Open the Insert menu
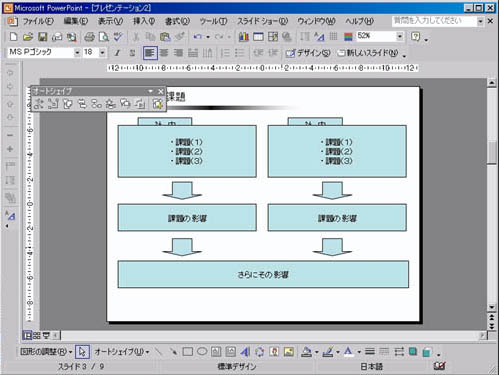The image size is (499, 375). click(144, 21)
